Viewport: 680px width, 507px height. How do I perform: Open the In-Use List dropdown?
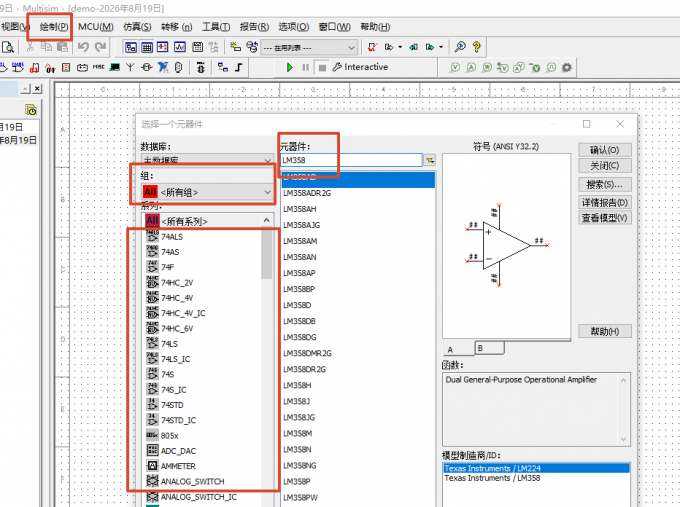(x=309, y=47)
